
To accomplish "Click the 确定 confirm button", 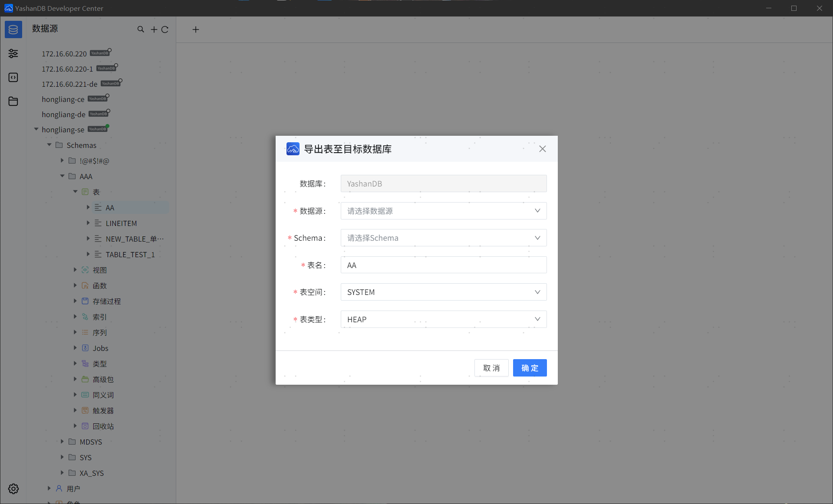I will (530, 368).
